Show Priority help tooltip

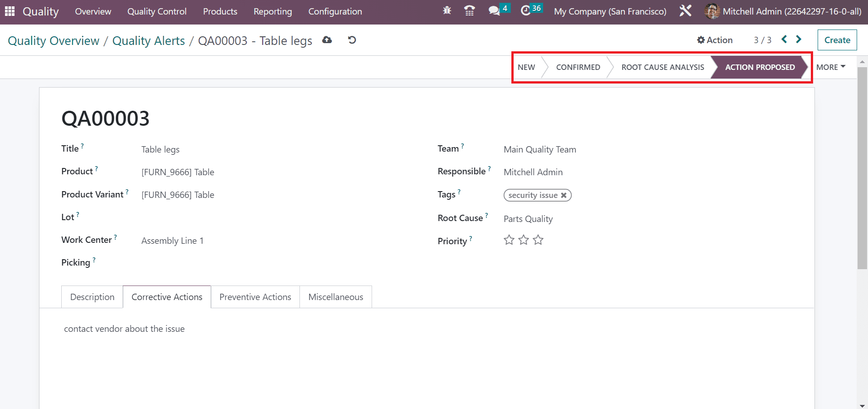coord(471,239)
